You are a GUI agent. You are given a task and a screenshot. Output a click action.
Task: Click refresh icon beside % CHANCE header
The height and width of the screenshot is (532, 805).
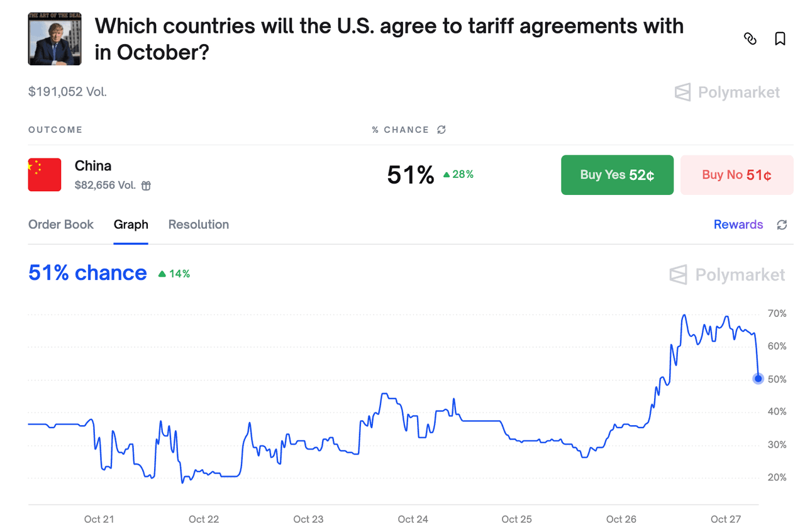[441, 130]
